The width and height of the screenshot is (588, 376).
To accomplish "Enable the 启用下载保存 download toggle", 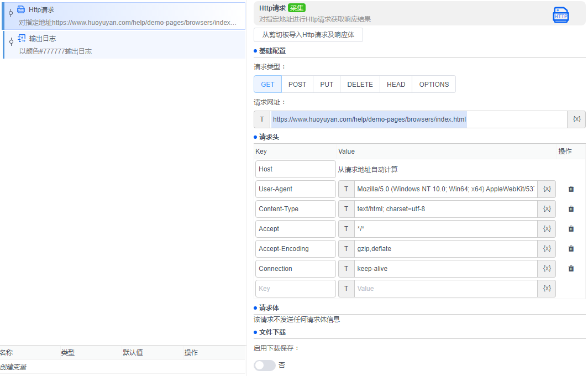I will click(x=264, y=365).
